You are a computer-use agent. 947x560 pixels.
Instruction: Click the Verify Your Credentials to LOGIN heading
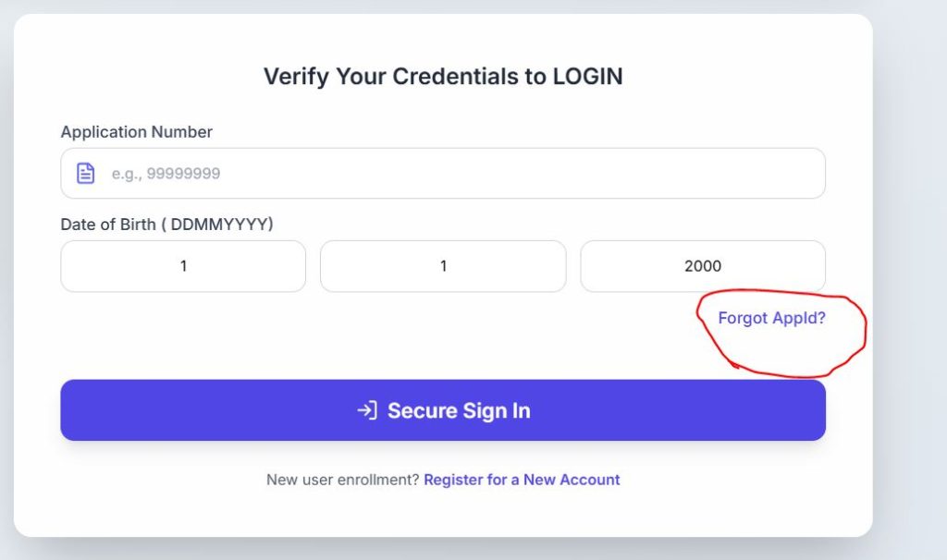(443, 76)
